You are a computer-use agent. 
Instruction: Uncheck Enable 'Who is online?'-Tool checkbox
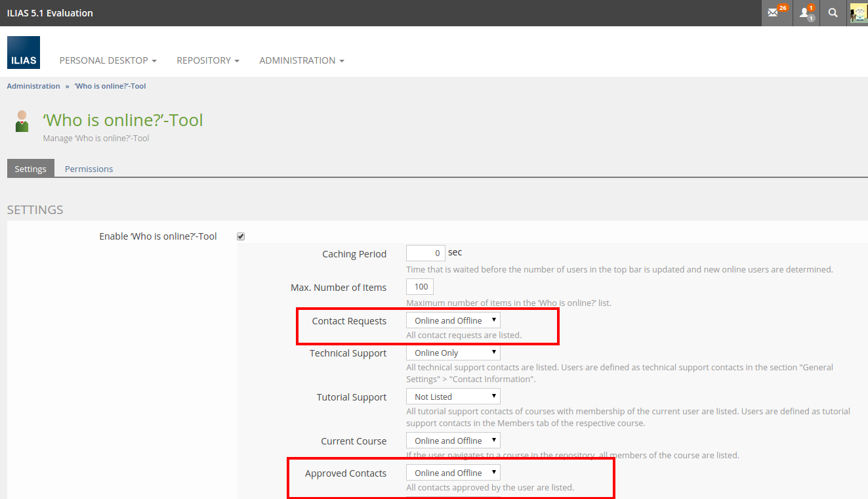point(241,236)
